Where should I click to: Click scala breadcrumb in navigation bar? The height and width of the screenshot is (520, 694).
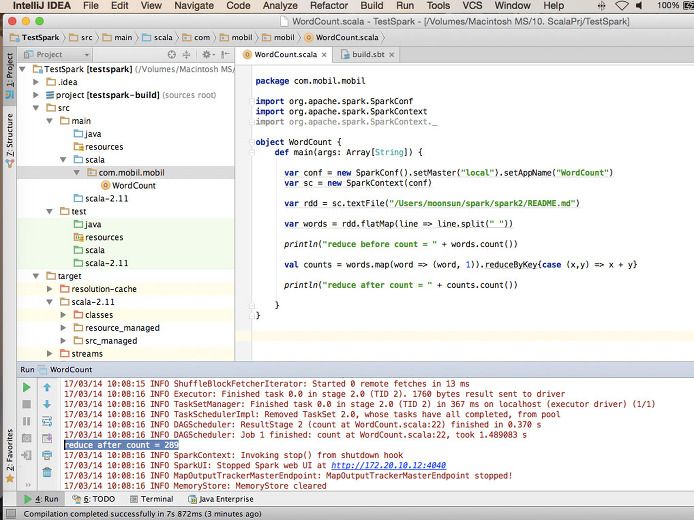point(158,38)
